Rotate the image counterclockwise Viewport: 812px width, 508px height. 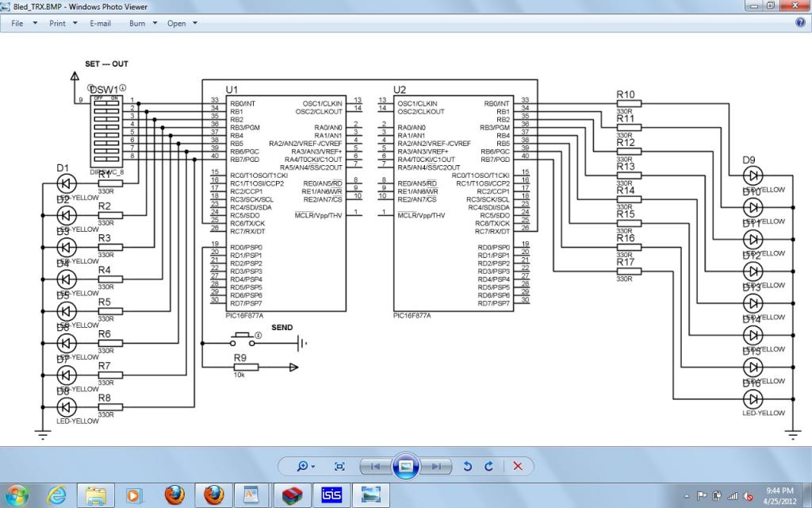468,466
